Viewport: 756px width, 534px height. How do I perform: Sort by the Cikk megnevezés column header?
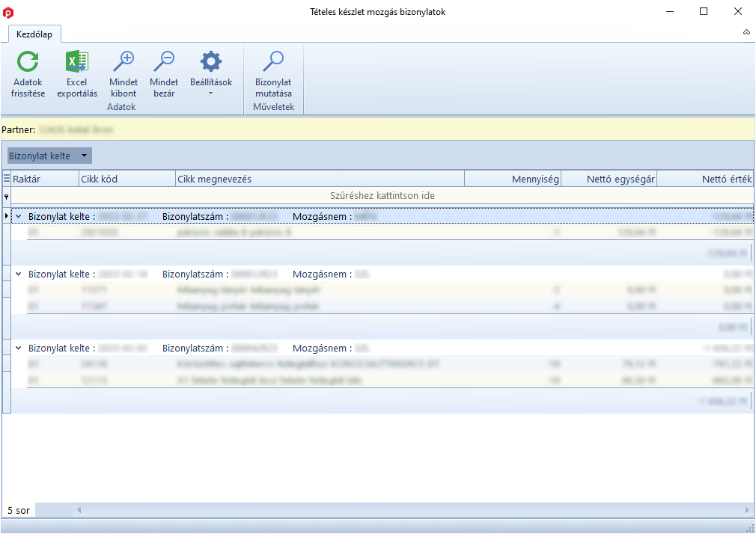pyautogui.click(x=320, y=179)
